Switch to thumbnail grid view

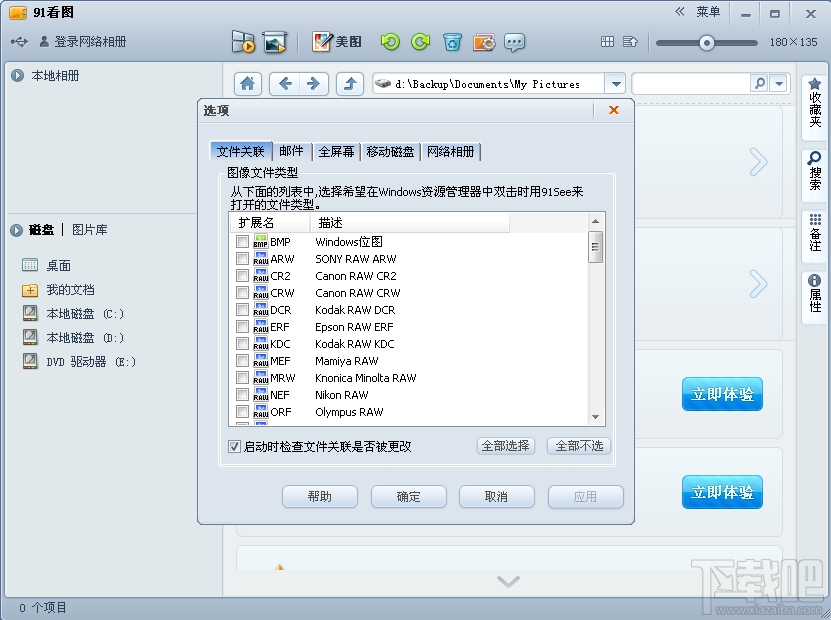(x=607, y=42)
